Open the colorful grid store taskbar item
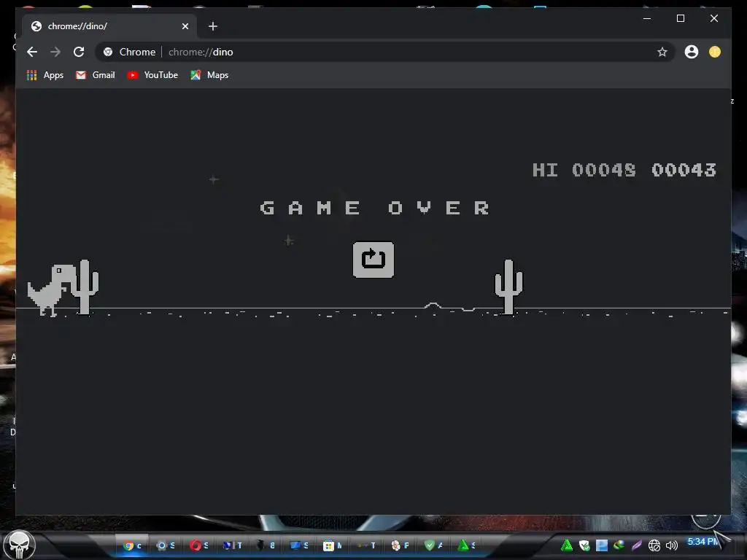This screenshot has width=747, height=560. click(x=332, y=545)
